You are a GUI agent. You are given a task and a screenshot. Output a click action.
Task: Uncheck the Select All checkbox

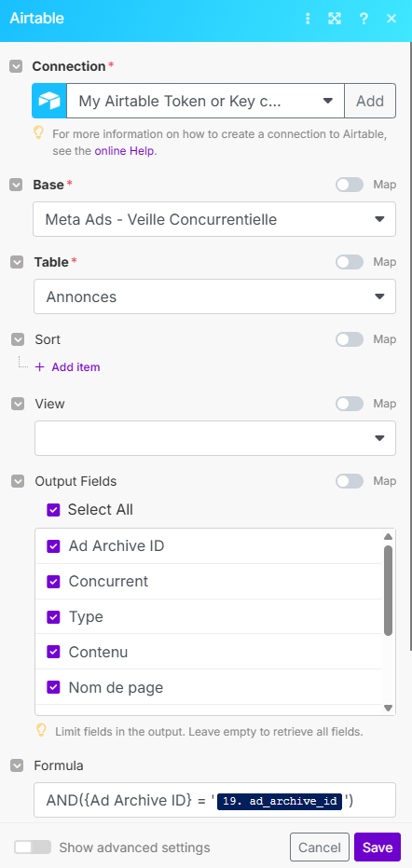click(53, 509)
